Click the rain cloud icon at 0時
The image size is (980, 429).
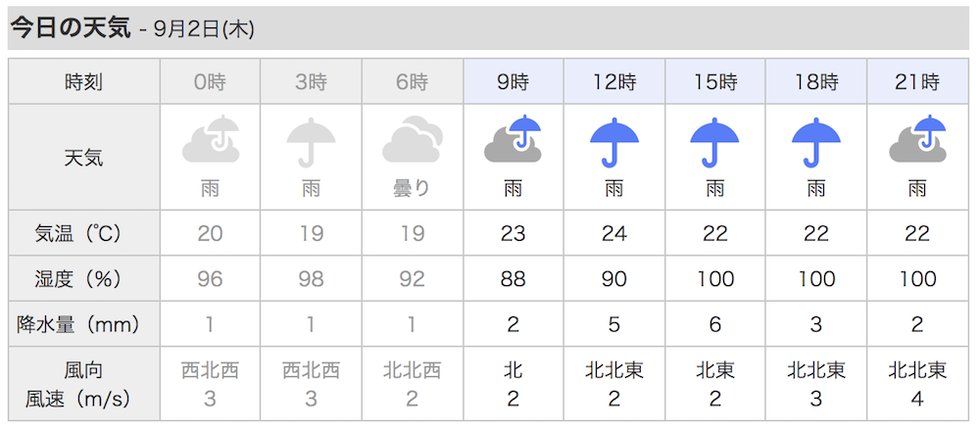click(x=211, y=139)
